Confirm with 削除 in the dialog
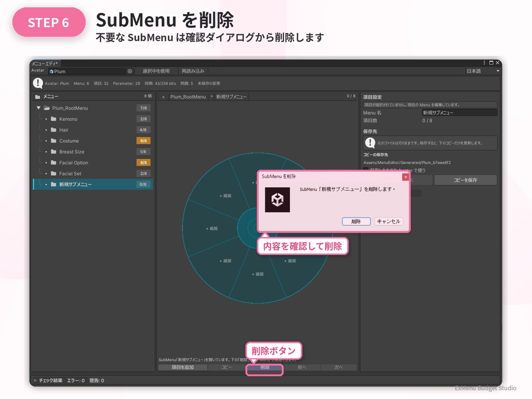 (356, 221)
